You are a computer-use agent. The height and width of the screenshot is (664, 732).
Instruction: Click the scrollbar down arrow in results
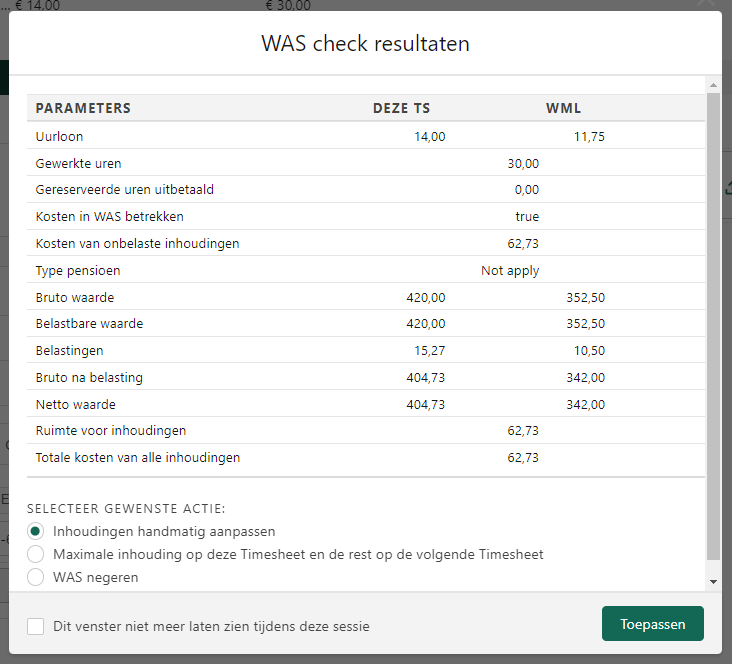tap(713, 581)
